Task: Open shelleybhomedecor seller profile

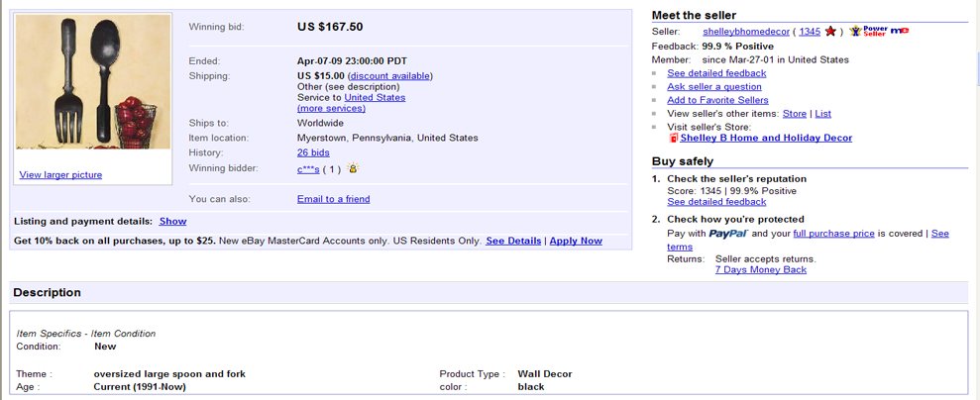Action: [x=746, y=32]
